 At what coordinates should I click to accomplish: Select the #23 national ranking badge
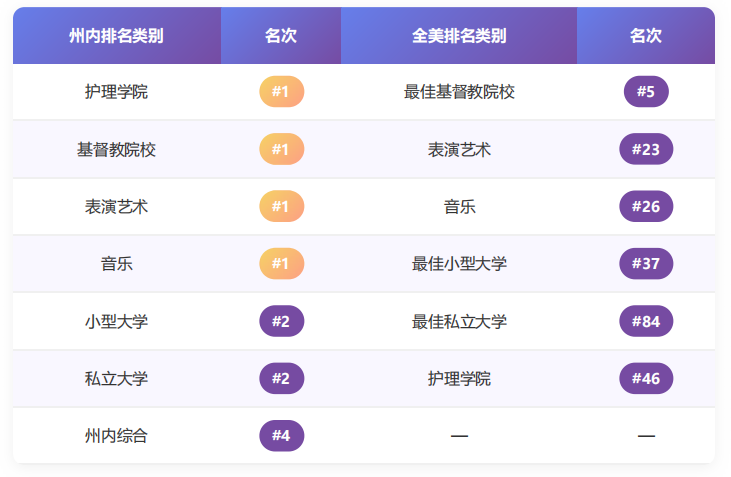point(646,149)
